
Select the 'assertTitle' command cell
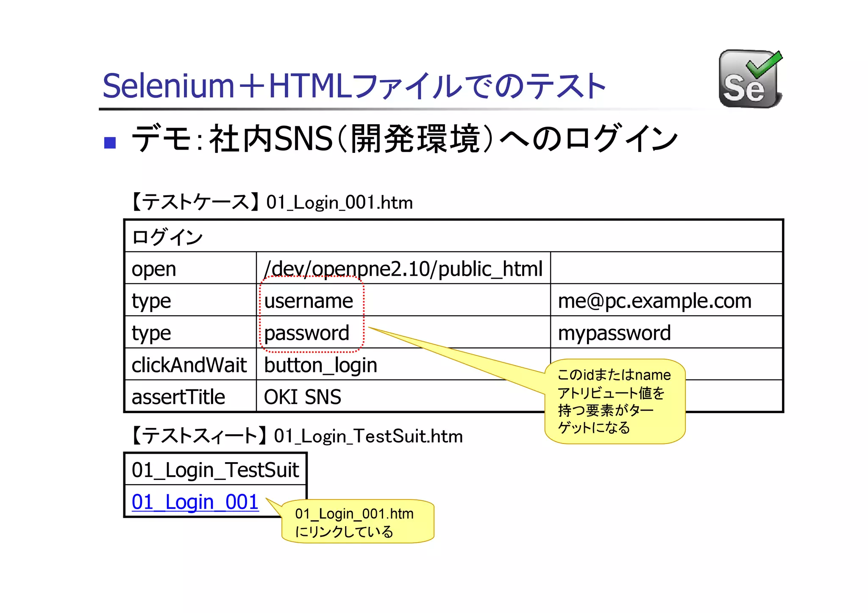coord(191,396)
